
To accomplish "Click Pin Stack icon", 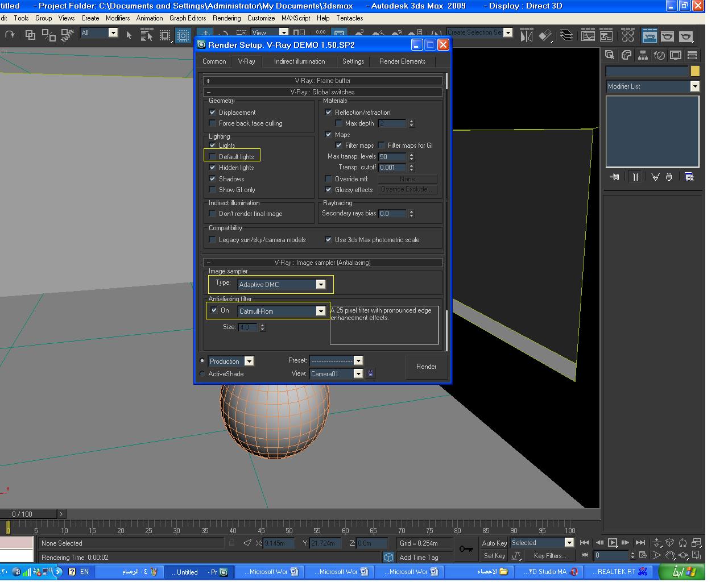I will [614, 177].
